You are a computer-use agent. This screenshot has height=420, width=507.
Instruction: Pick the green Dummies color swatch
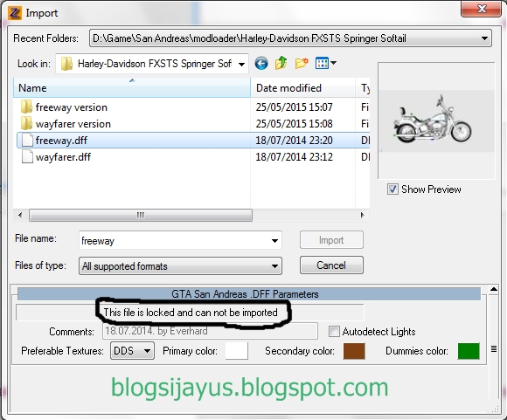pos(469,351)
